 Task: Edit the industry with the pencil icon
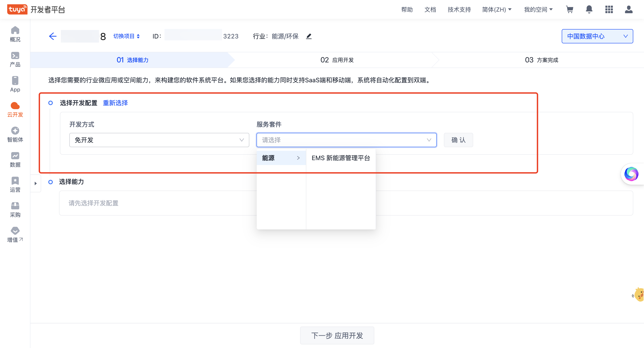tap(309, 36)
